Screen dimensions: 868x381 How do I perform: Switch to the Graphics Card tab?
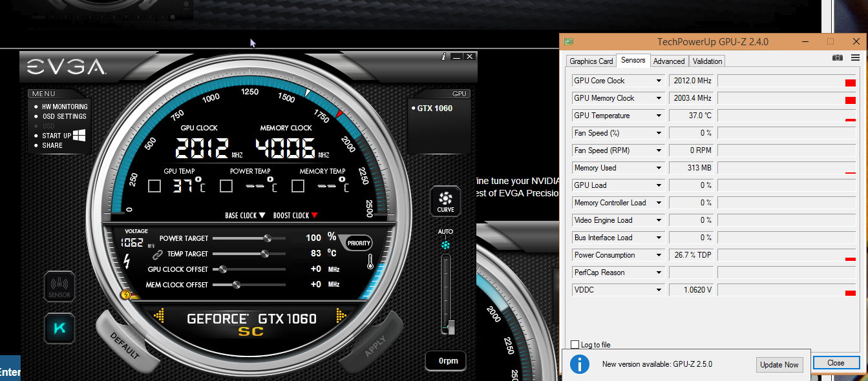(591, 61)
